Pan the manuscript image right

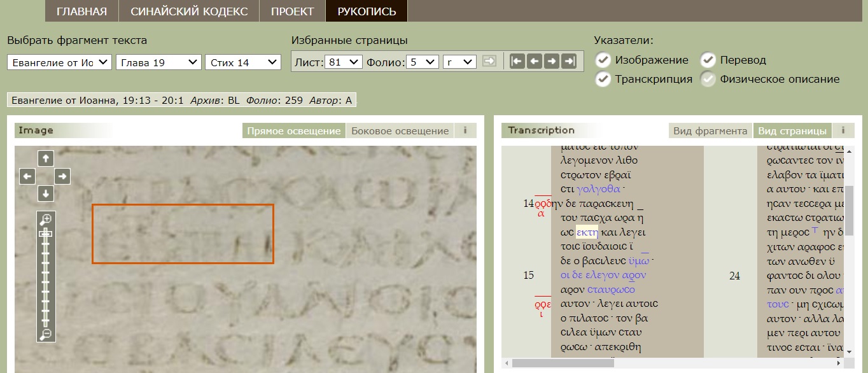click(62, 176)
